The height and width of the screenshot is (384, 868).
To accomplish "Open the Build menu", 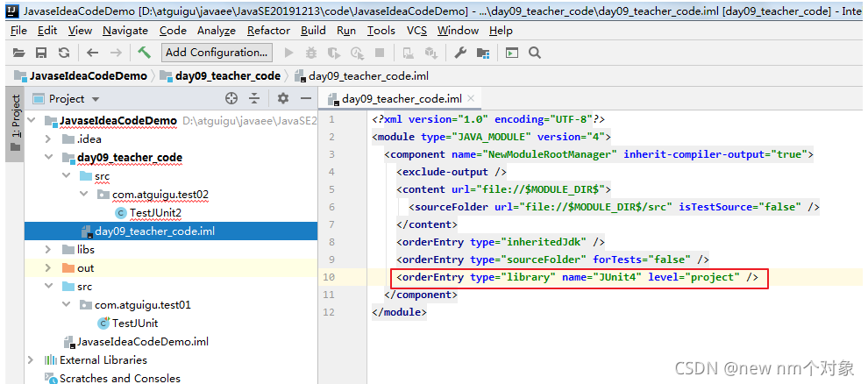I will (x=313, y=31).
